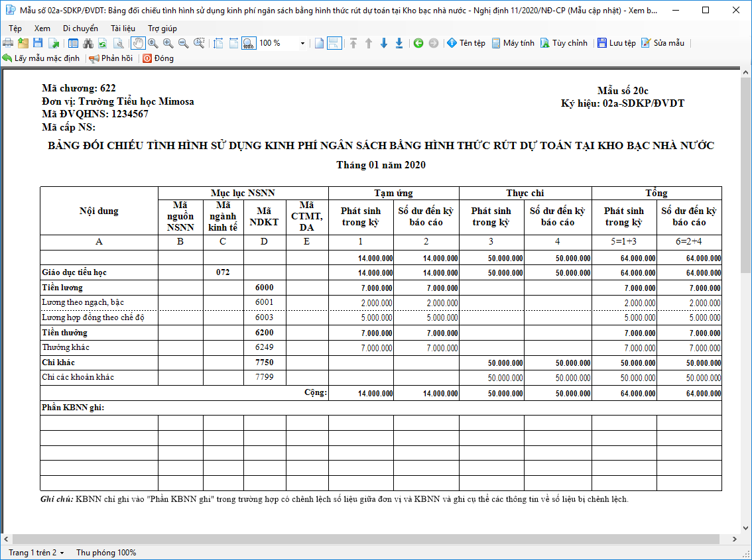Viewport: 752px width, 560px height.
Task: Click the binoculars find icon
Action: 88,43
